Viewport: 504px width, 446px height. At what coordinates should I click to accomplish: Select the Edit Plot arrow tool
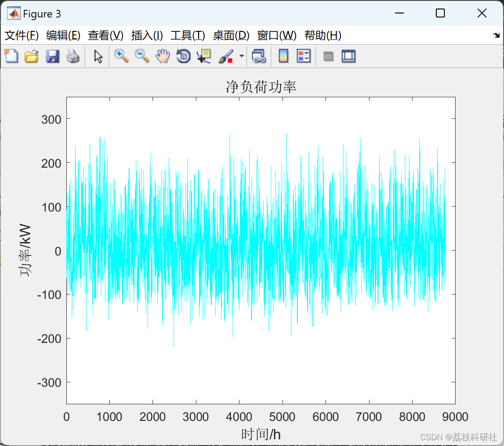pos(98,56)
